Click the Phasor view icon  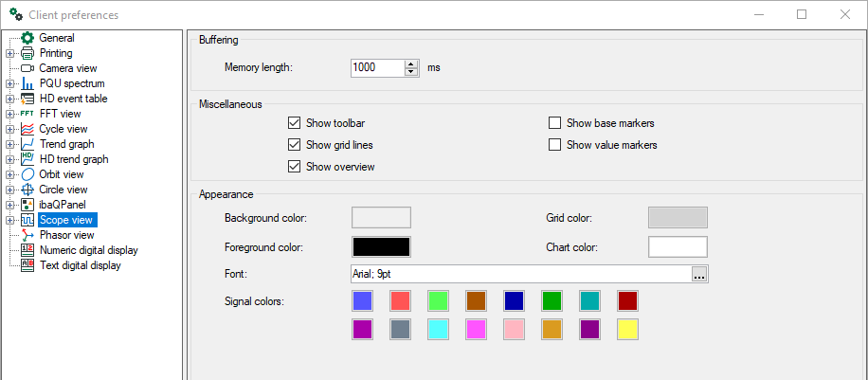27,235
